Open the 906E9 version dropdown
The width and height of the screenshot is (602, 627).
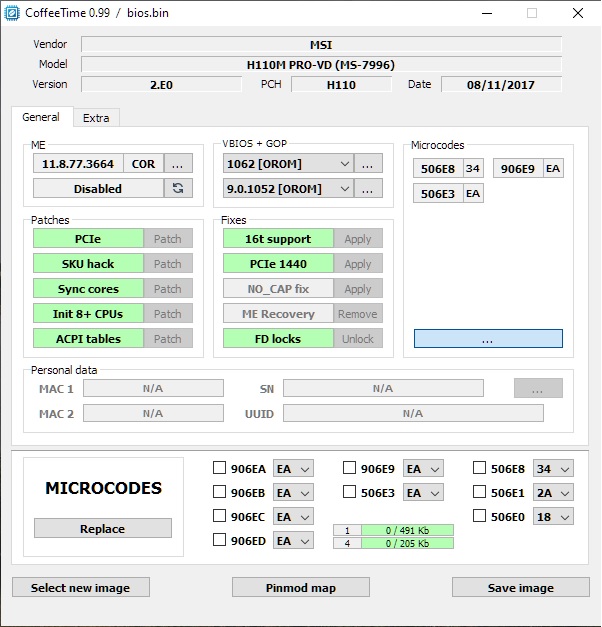point(423,468)
